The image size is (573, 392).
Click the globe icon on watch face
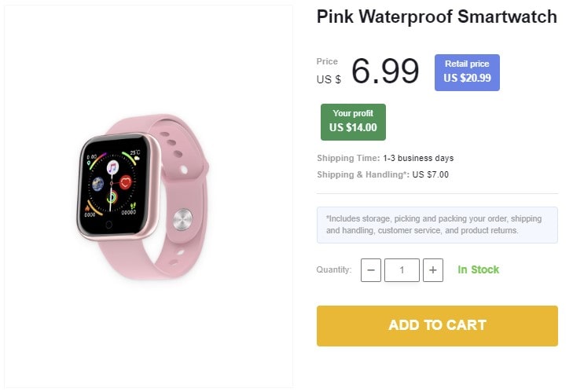pos(98,185)
